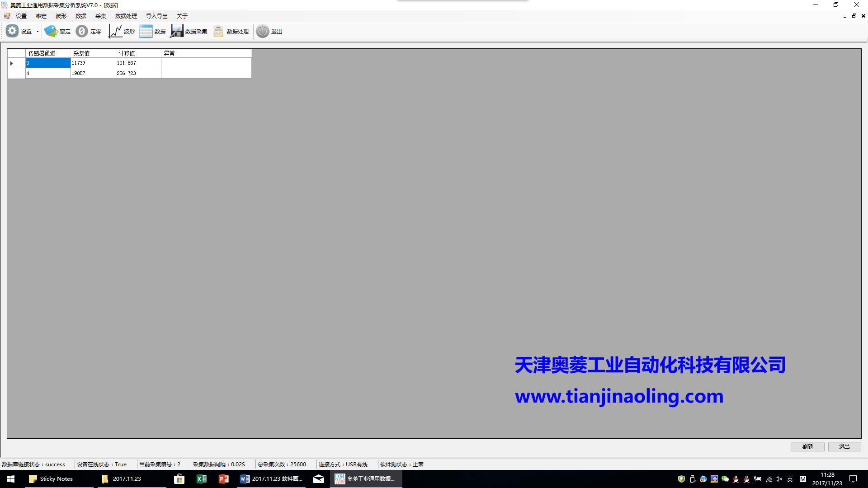The width and height of the screenshot is (868, 488).
Task: Open the Windows Start button
Action: click(x=11, y=479)
